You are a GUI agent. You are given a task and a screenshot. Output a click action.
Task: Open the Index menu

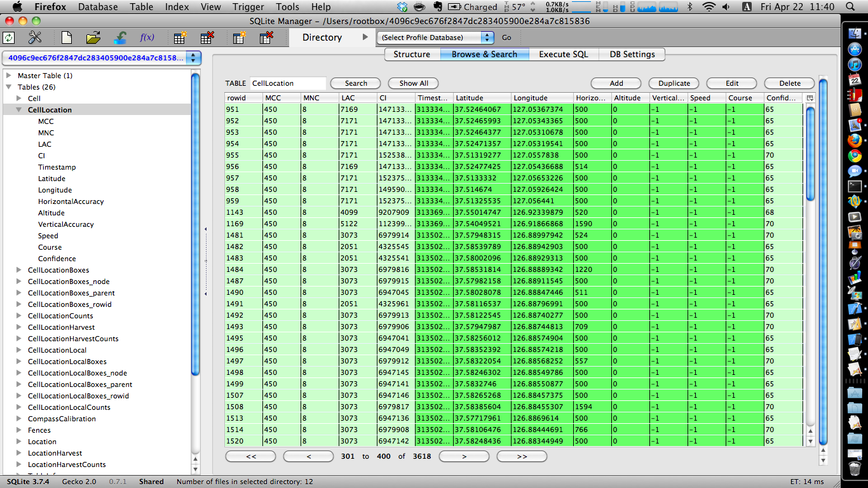177,7
